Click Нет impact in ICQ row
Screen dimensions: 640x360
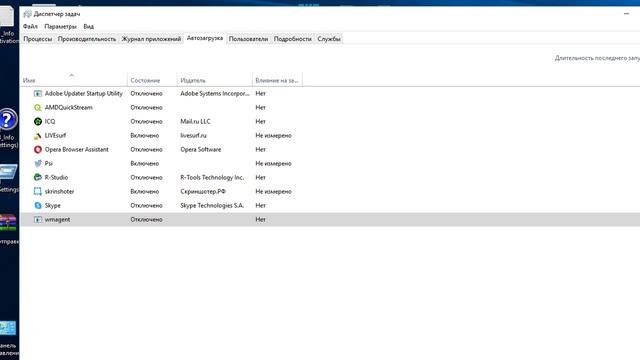260,122
